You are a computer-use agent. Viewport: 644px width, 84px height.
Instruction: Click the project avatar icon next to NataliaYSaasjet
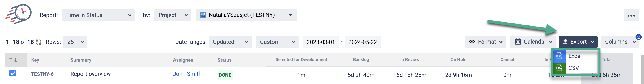click(x=203, y=15)
